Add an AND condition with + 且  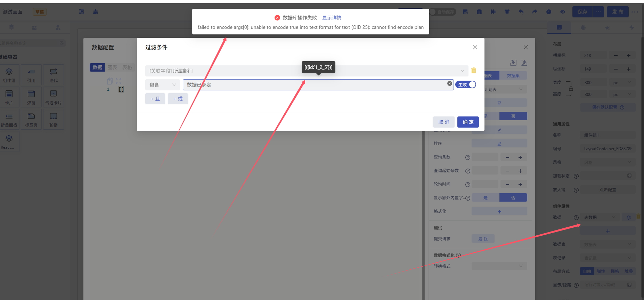coord(155,99)
